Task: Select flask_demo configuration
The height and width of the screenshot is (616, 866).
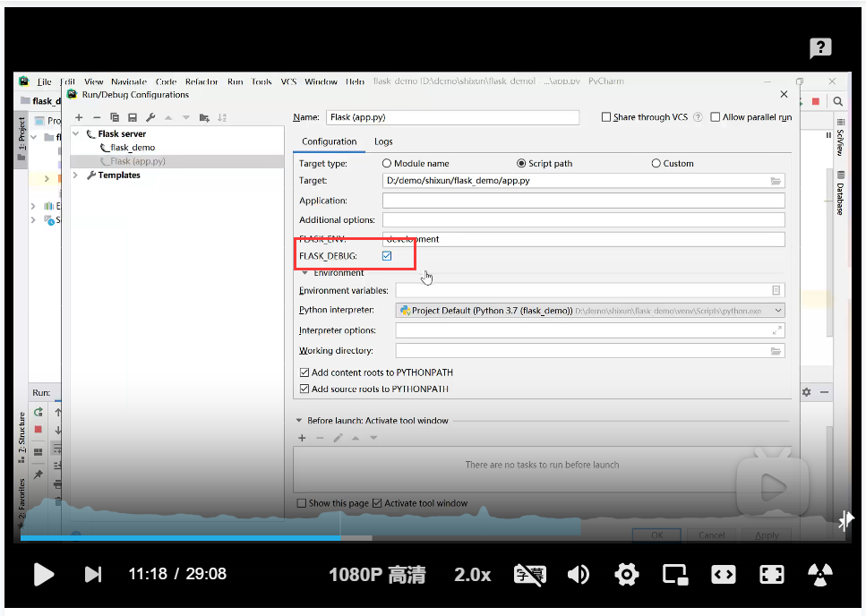Action: pyautogui.click(x=133, y=148)
